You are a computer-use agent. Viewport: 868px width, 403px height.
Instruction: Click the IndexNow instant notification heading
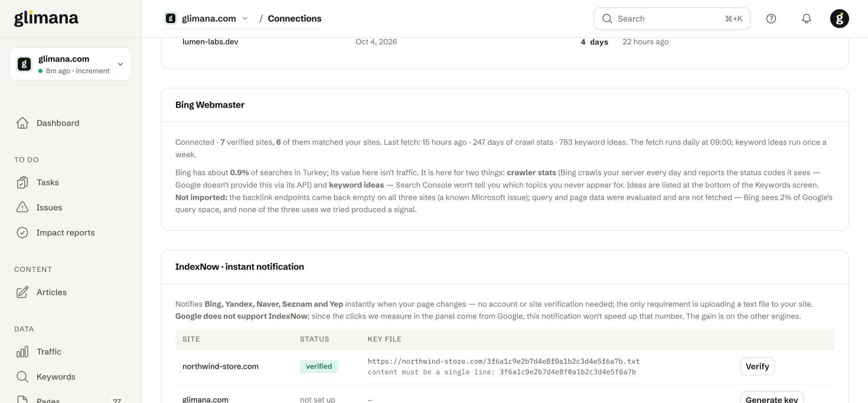(x=240, y=267)
